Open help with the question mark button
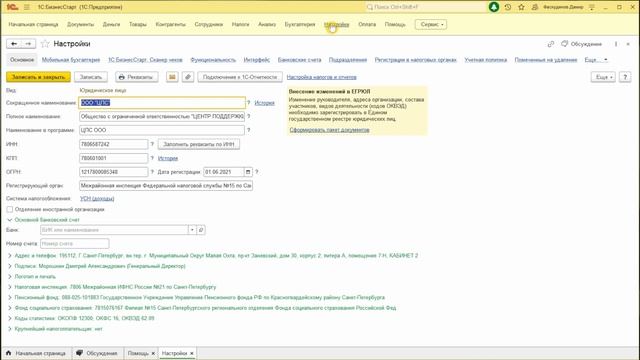Image resolution: width=640 pixels, height=360 pixels. click(x=625, y=77)
